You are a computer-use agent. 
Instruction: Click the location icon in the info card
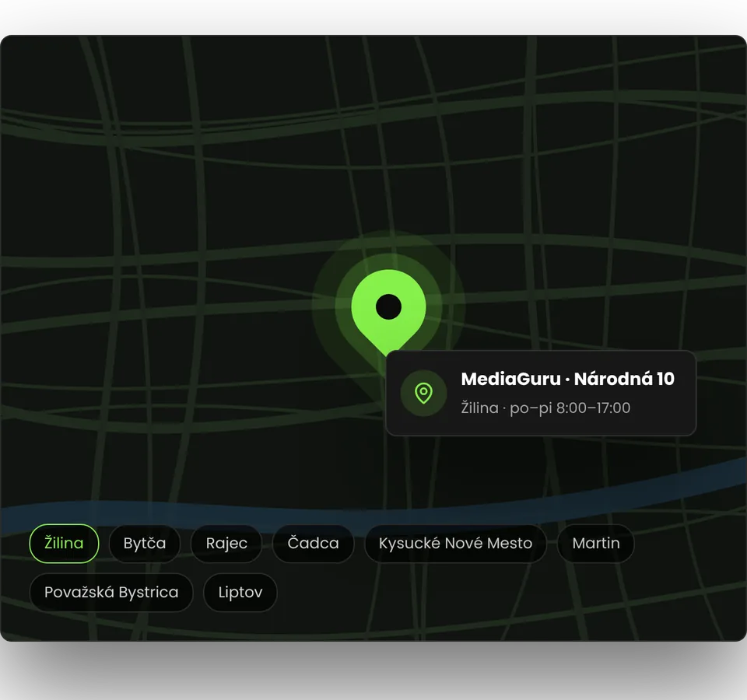[423, 394]
